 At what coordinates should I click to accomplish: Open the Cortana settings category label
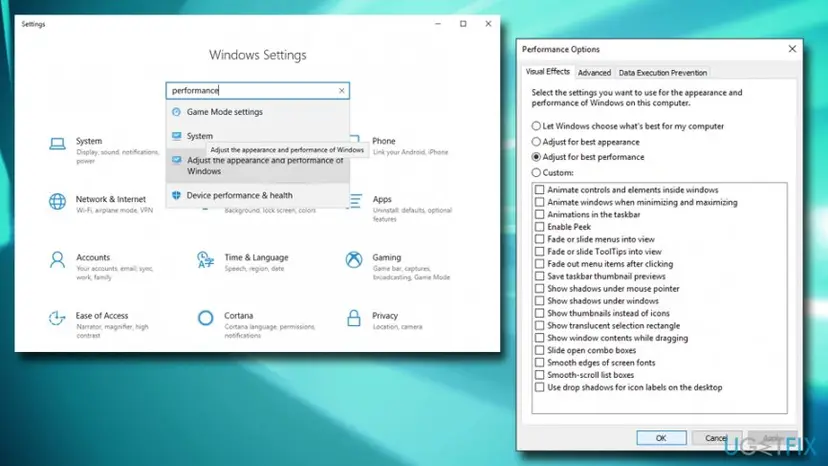coord(239,315)
